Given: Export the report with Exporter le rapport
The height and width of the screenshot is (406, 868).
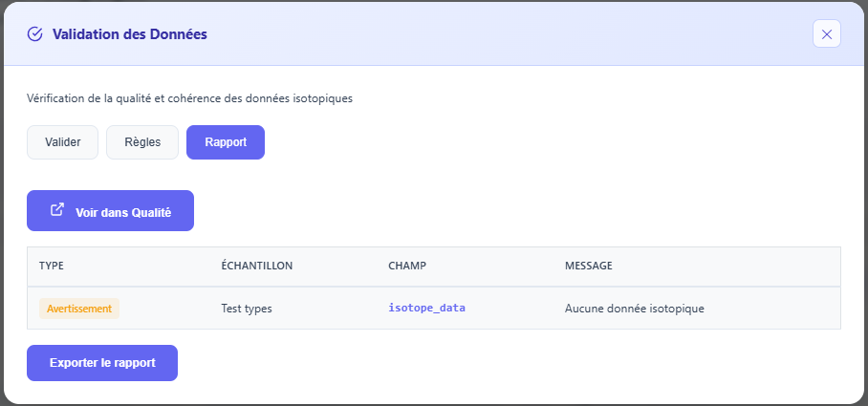Looking at the screenshot, I should pos(102,363).
